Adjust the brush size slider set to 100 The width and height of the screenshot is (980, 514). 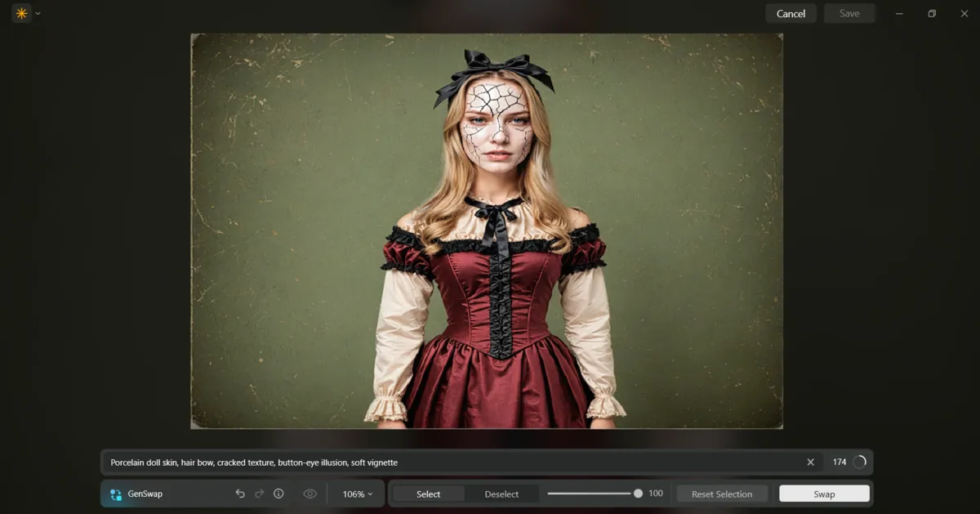tap(636, 493)
